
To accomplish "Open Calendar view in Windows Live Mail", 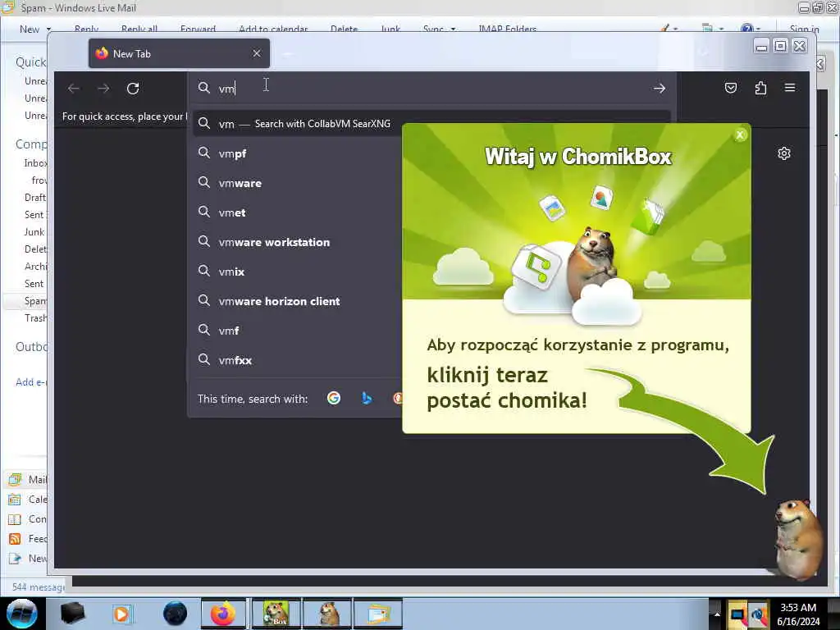I will click(x=28, y=500).
